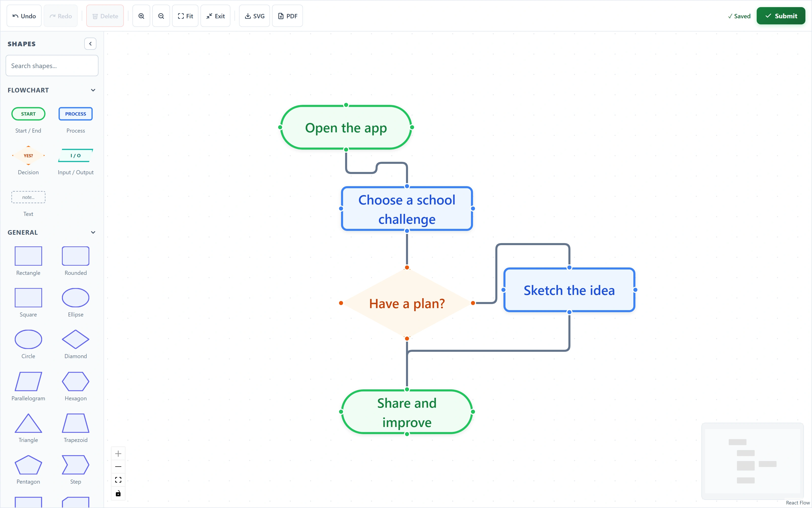Select the Square shape

[x=28, y=303]
